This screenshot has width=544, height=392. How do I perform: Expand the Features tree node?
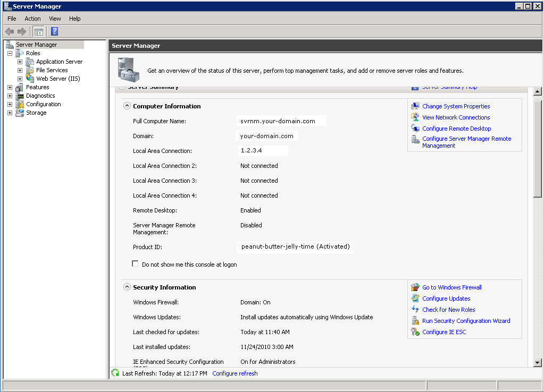tap(10, 87)
